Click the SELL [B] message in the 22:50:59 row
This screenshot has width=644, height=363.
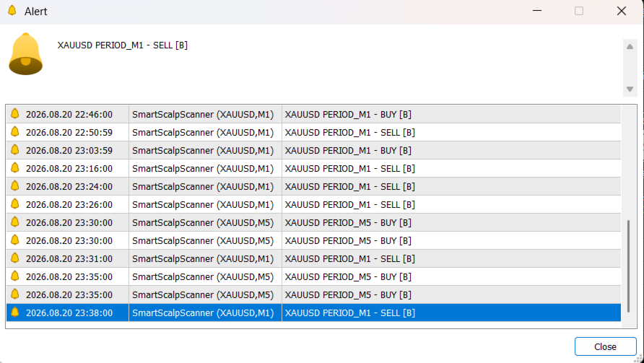pos(350,133)
